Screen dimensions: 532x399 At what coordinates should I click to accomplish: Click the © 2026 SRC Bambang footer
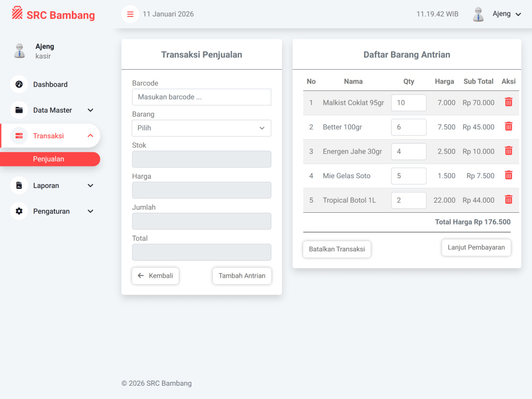156,384
